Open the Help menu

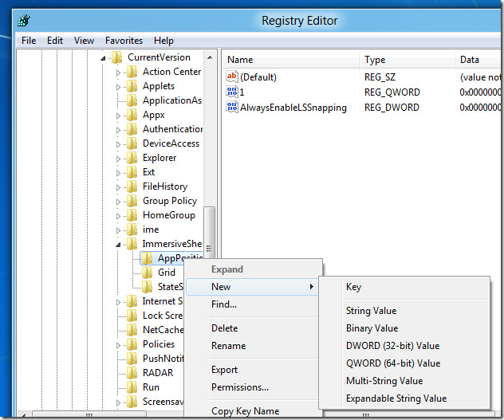(x=163, y=41)
